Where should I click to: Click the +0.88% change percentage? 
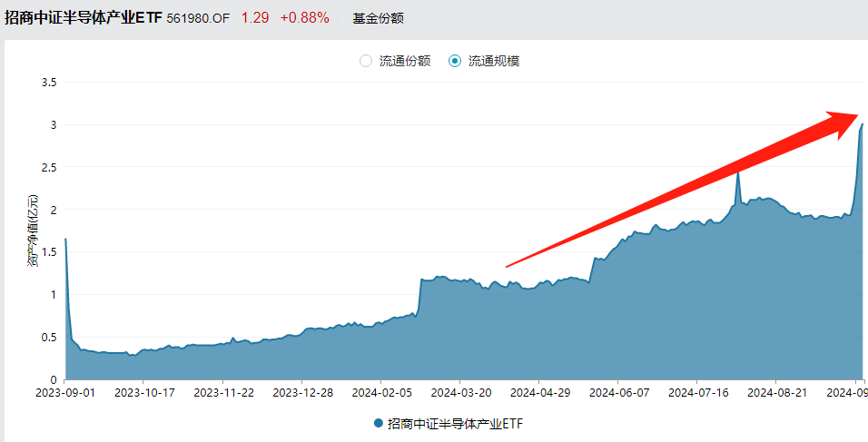pos(304,17)
